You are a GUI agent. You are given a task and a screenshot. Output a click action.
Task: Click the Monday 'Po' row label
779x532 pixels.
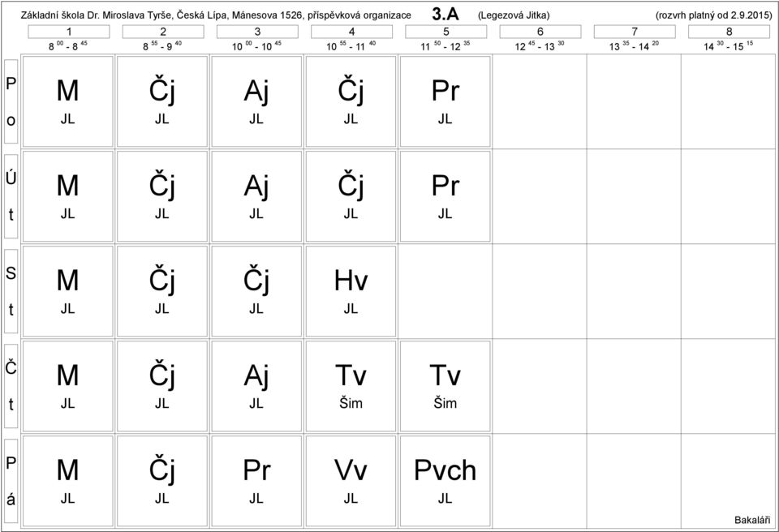(x=11, y=101)
